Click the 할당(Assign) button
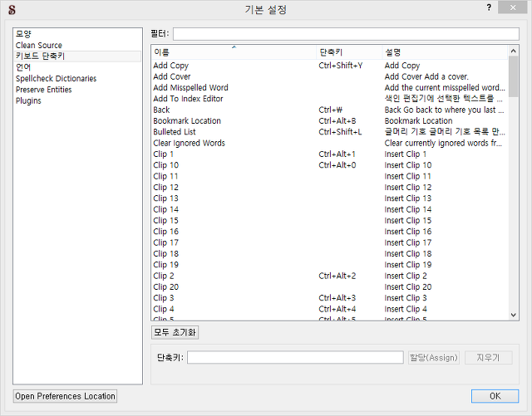 [x=434, y=357]
